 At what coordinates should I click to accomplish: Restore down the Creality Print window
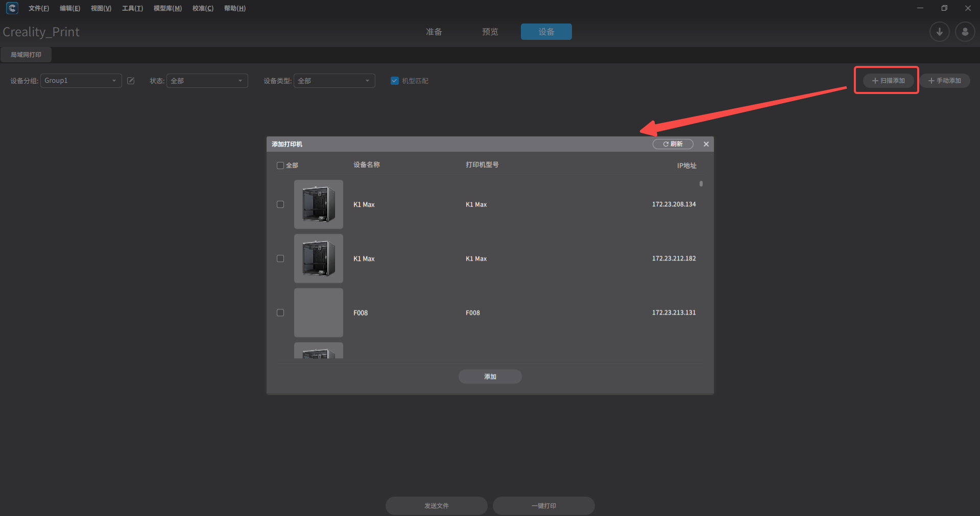coord(944,8)
